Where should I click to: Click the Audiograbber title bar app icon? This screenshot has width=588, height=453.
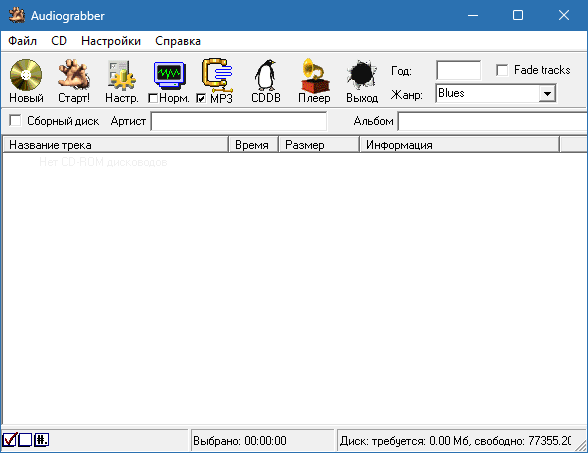coord(17,15)
